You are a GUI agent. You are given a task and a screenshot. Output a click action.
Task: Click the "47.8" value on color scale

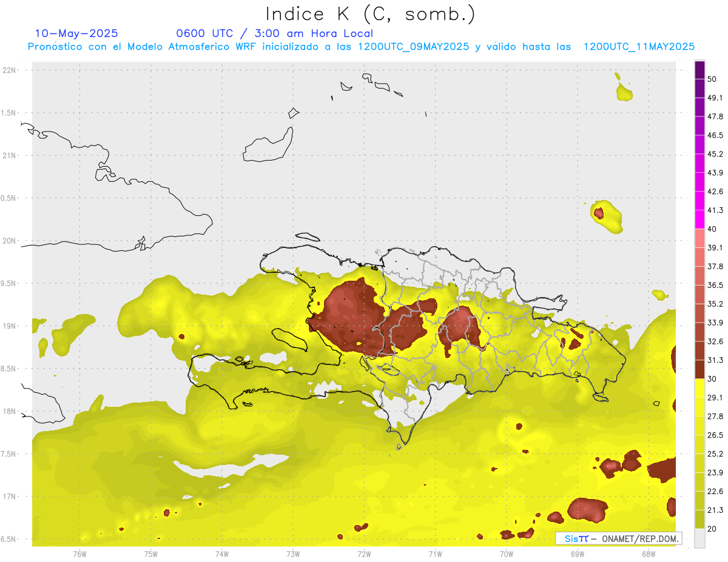click(715, 116)
